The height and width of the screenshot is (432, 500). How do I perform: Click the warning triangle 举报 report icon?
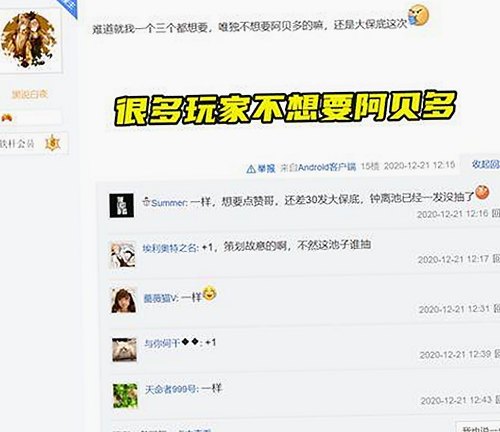(x=251, y=169)
